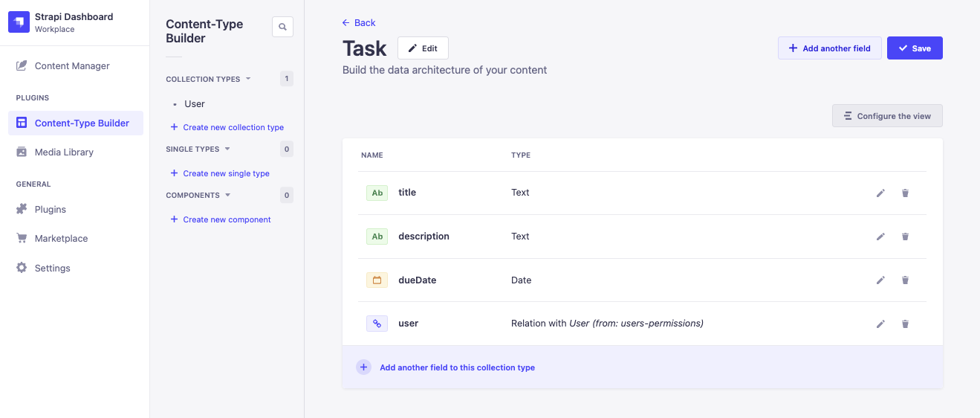Click the Ab text type icon for description

click(377, 237)
